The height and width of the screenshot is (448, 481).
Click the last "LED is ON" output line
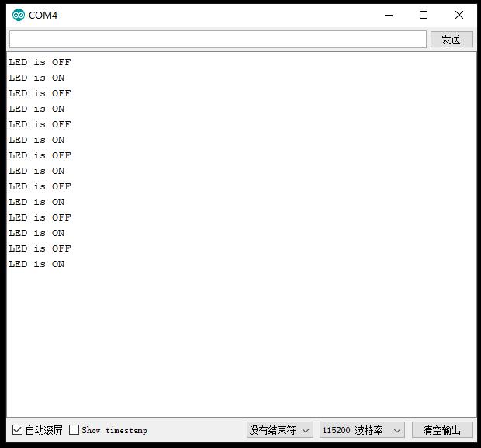point(36,264)
